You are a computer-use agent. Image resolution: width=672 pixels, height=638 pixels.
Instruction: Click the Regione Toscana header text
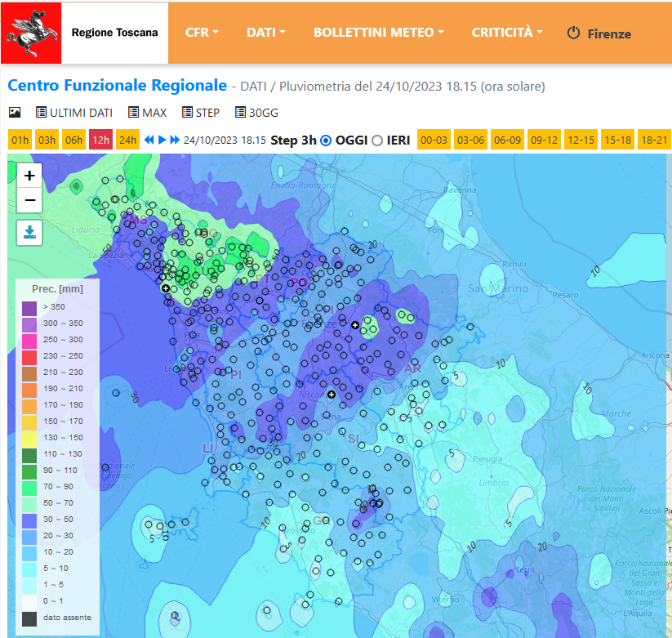pos(114,33)
